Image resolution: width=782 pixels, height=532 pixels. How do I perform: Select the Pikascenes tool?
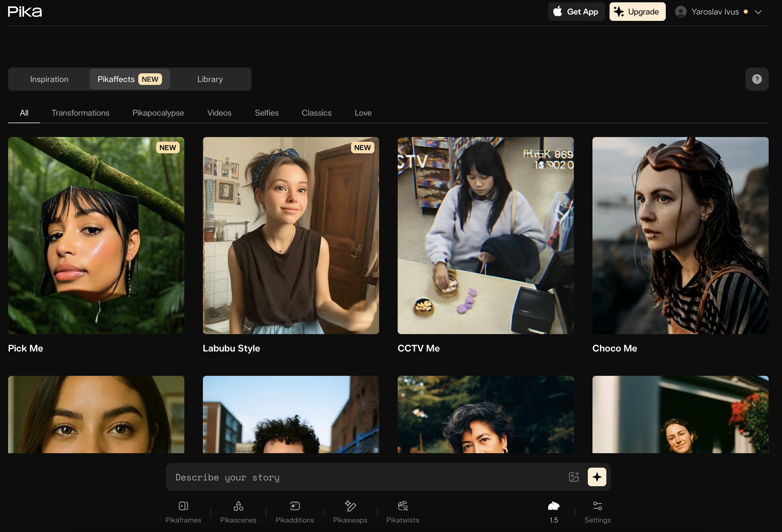tap(238, 512)
